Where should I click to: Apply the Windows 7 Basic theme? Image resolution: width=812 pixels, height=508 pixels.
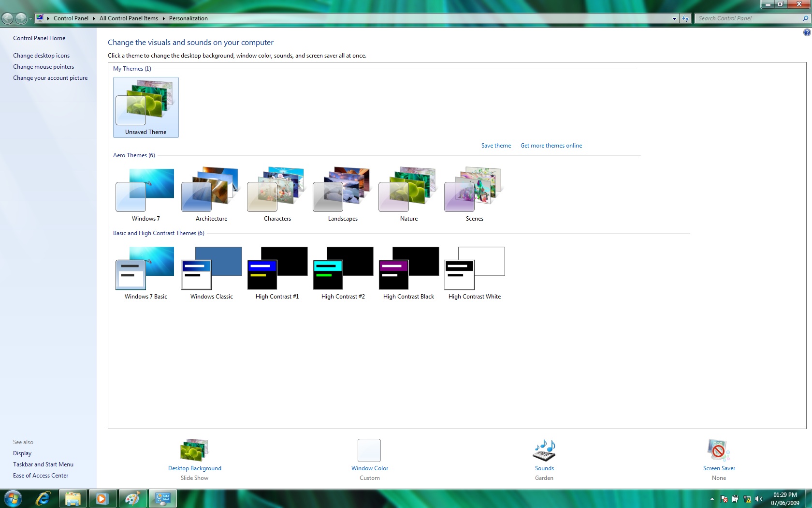coord(145,273)
